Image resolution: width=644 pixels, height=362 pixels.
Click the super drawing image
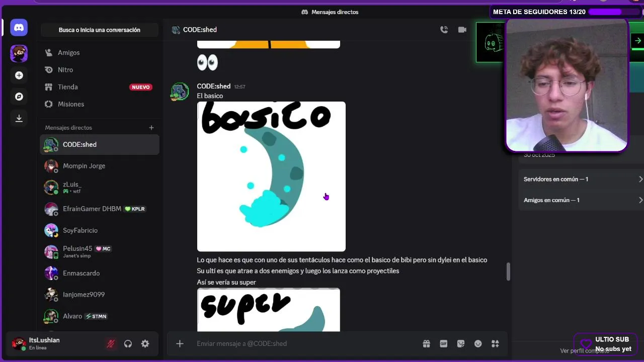tap(269, 310)
